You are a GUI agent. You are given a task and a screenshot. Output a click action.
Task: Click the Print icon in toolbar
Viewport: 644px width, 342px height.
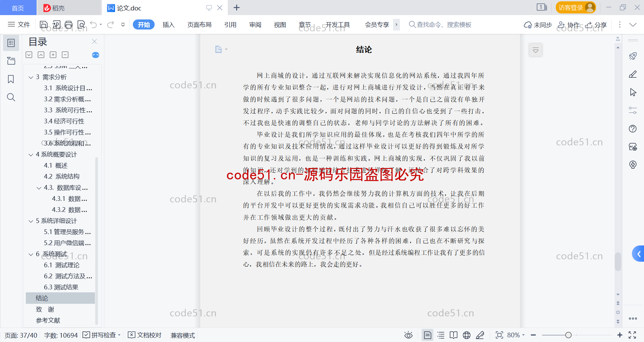click(x=68, y=24)
